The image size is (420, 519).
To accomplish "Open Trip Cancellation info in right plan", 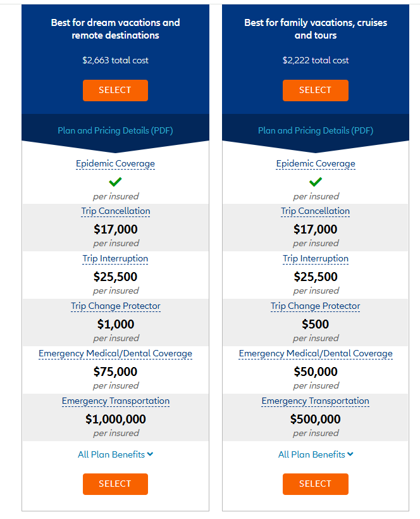I will point(315,211).
